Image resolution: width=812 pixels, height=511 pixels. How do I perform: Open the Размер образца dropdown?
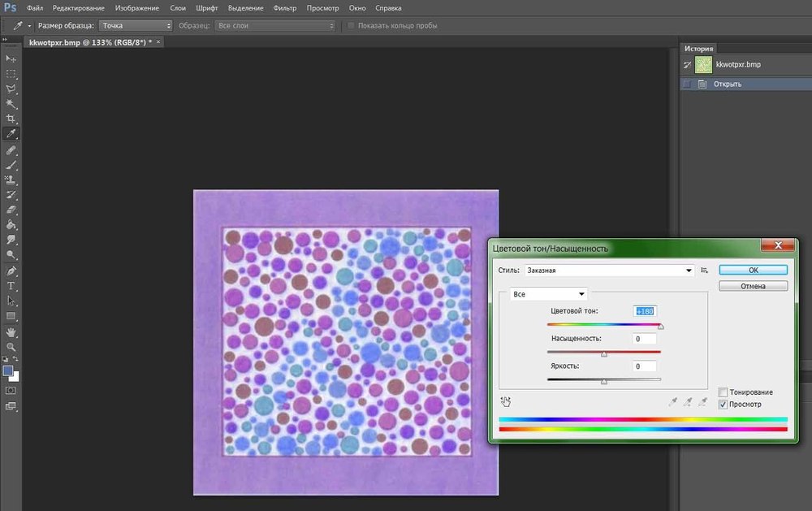tap(134, 25)
